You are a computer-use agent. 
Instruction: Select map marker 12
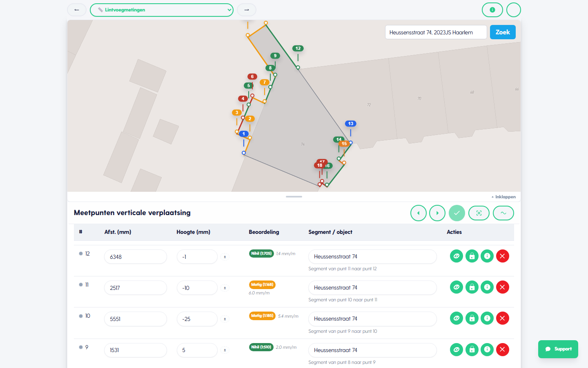pyautogui.click(x=298, y=48)
